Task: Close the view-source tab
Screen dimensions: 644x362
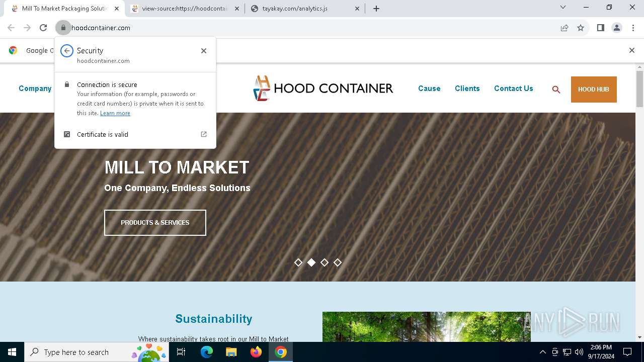Action: tap(237, 9)
